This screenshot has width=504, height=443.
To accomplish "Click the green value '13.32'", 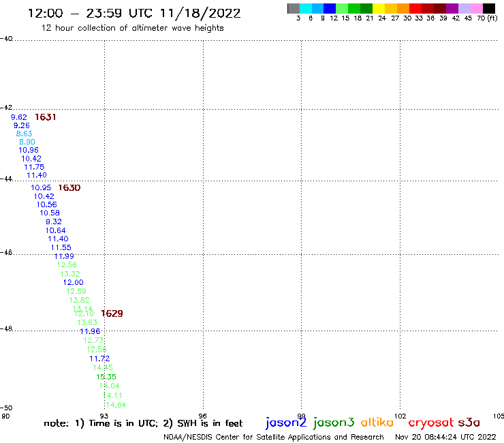I will [x=70, y=274].
